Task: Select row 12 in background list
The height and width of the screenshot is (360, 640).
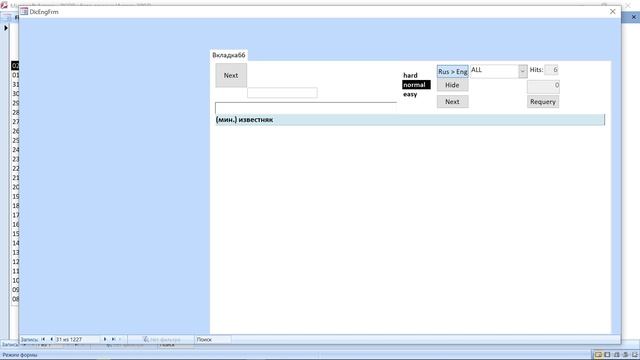Action: tap(15, 262)
